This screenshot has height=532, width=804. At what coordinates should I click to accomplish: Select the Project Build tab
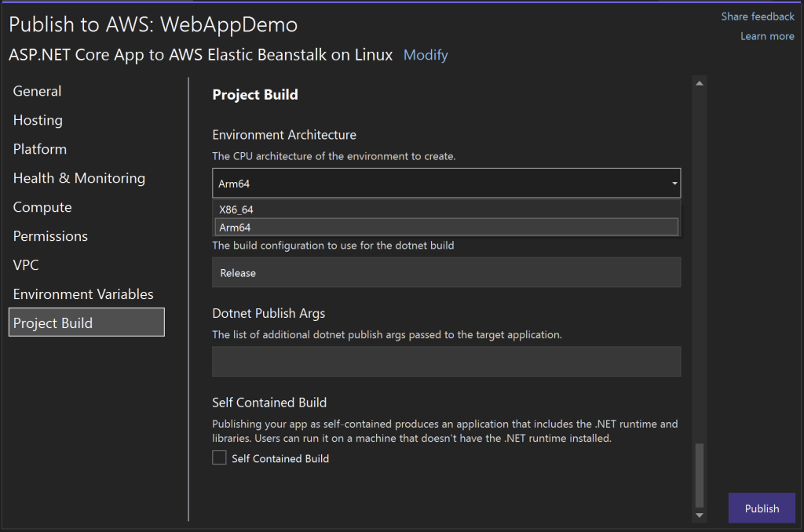(53, 322)
